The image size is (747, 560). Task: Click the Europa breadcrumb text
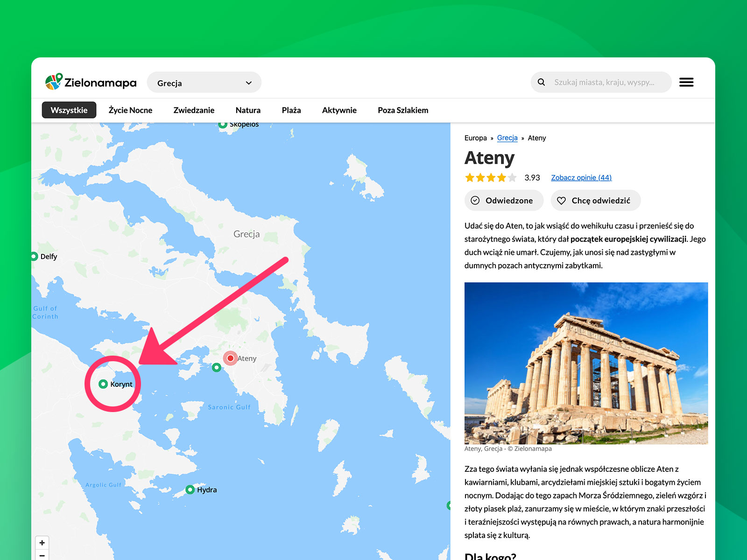tap(476, 138)
